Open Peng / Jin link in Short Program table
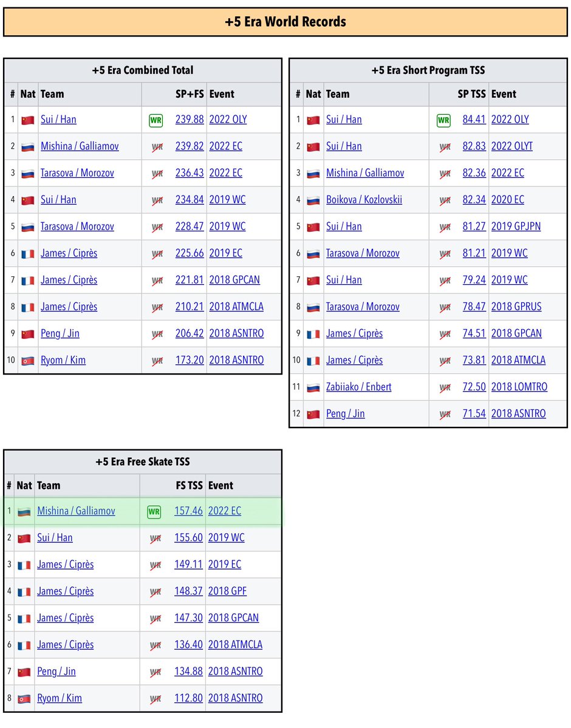 345,414
